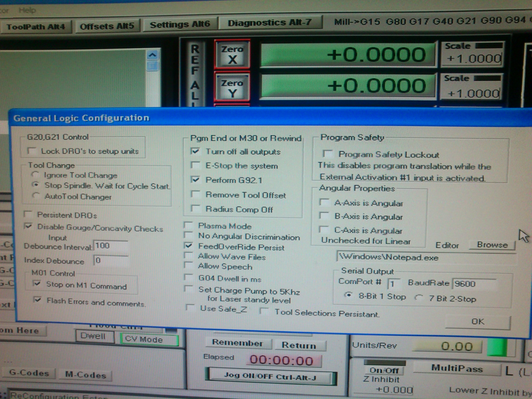Viewport: 532px width, 399px height.
Task: Enable Lock DRO's to setup units
Action: tap(32, 151)
